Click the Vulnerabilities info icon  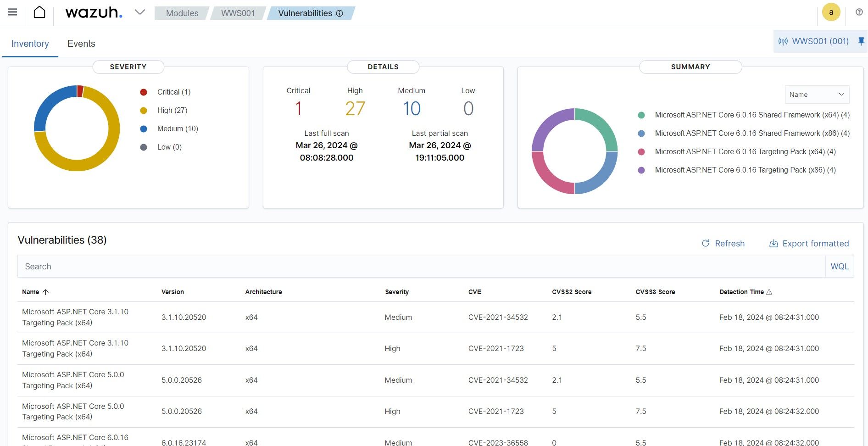tap(339, 13)
